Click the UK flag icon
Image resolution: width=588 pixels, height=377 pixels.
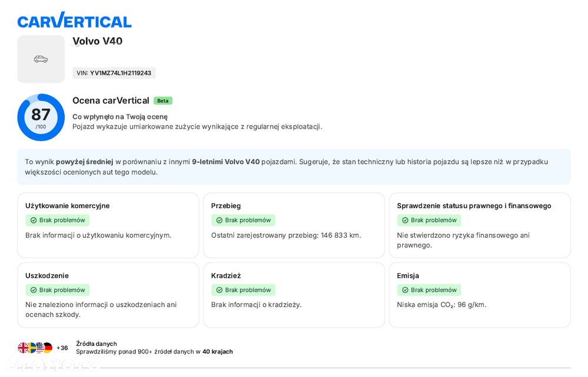22,348
